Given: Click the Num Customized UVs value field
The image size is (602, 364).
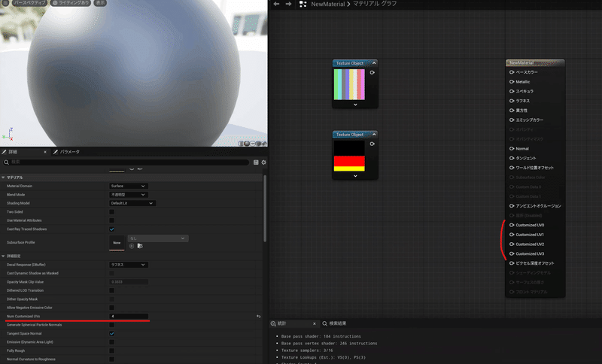Looking at the screenshot, I should (129, 317).
